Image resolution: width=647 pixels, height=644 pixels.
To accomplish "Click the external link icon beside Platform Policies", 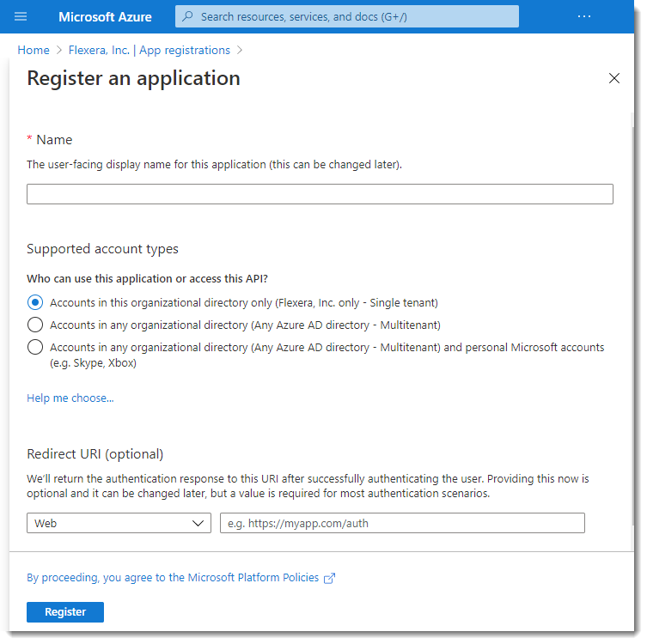I will [x=329, y=579].
